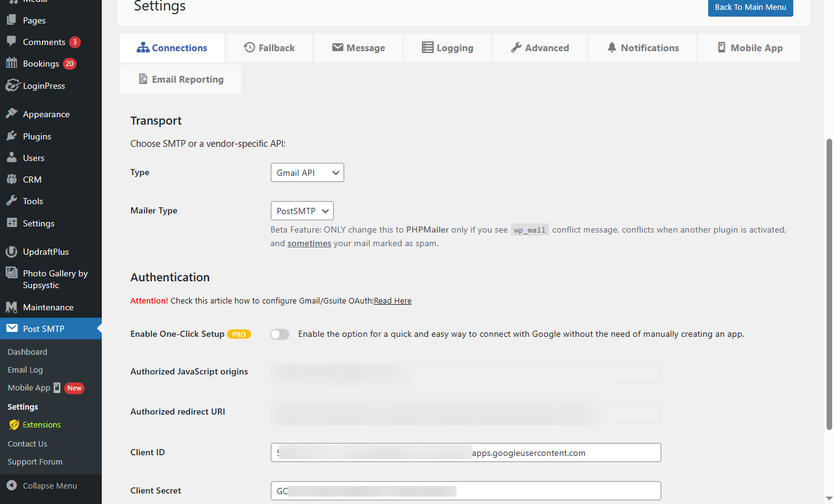Screen dimensions: 834x504
Task: Click the Post SMTP envelope icon
Action: (x=12, y=329)
